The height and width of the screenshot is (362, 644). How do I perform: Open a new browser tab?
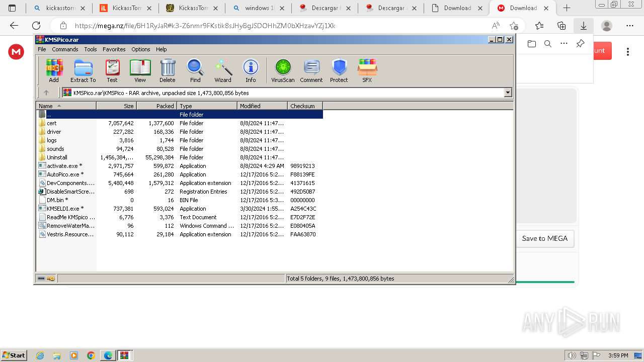(567, 8)
